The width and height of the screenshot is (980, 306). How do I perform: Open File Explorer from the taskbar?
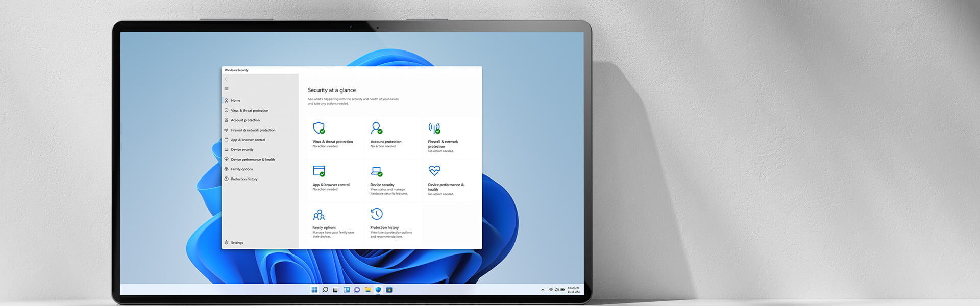pos(367,290)
